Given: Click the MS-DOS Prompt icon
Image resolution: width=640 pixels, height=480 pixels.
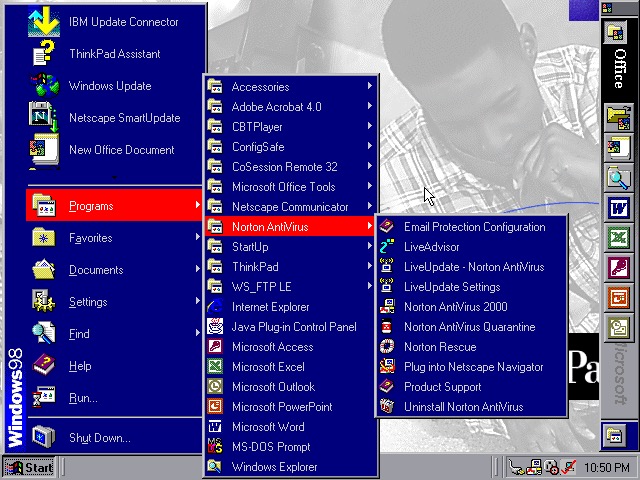Looking at the screenshot, I should (215, 447).
